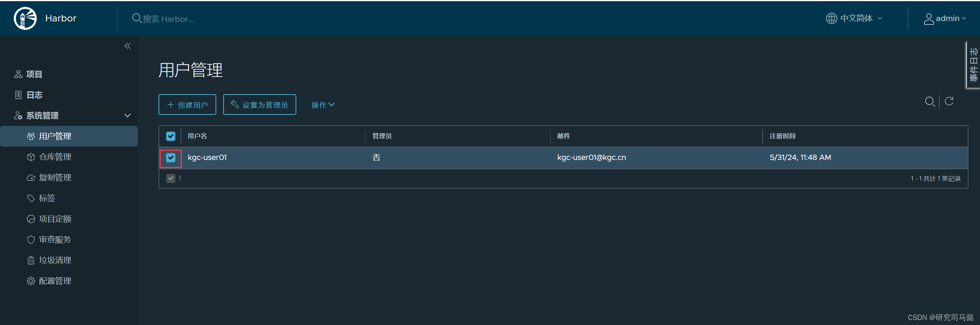Screen dimensions: 980x325
Task: Open the 事件日志 side tab
Action: [x=973, y=65]
